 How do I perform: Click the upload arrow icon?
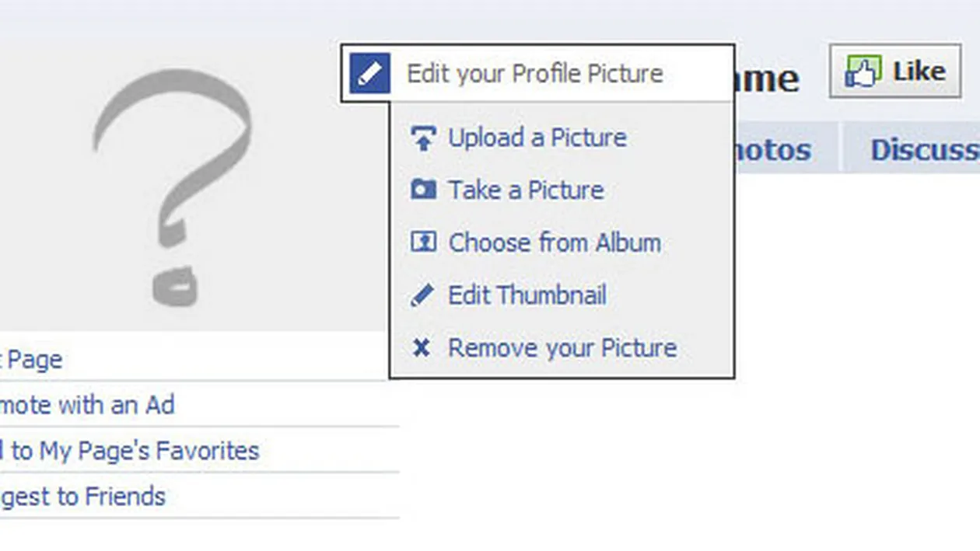coord(423,138)
